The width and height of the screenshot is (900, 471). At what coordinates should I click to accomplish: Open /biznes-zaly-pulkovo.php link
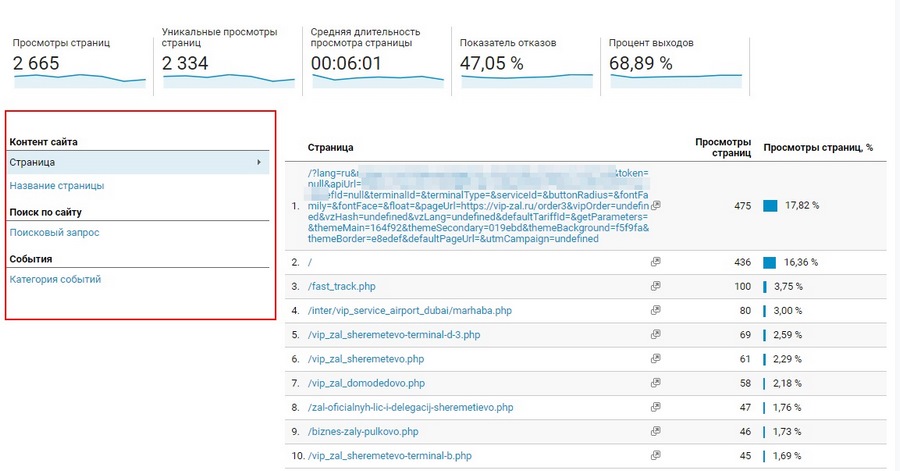point(363,431)
